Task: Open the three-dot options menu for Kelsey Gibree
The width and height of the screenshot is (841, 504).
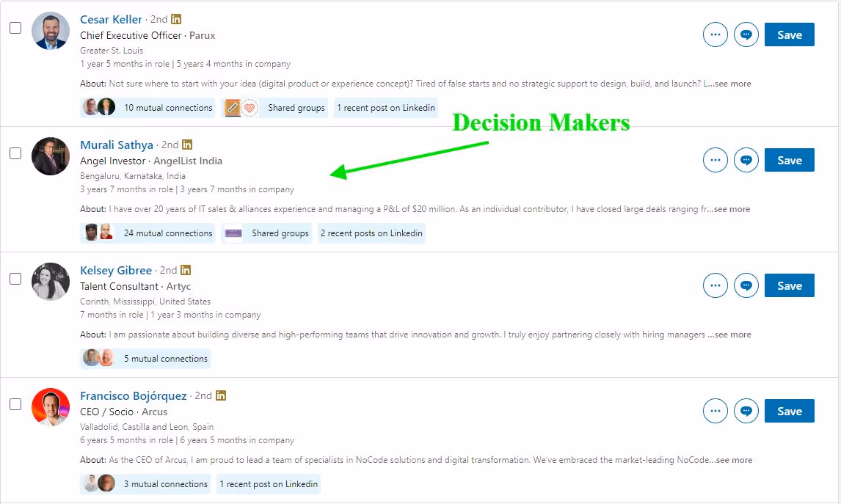Action: pyautogui.click(x=715, y=285)
